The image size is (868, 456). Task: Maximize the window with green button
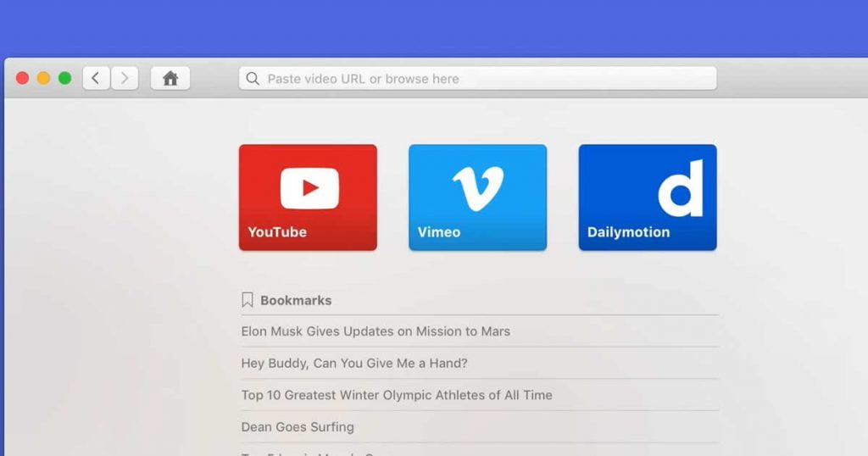coord(64,79)
